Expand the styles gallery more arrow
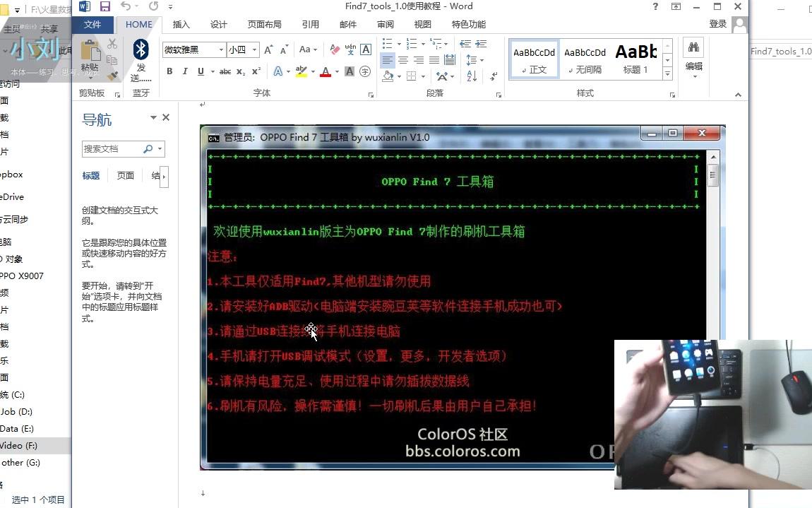812x508 pixels. (667, 74)
